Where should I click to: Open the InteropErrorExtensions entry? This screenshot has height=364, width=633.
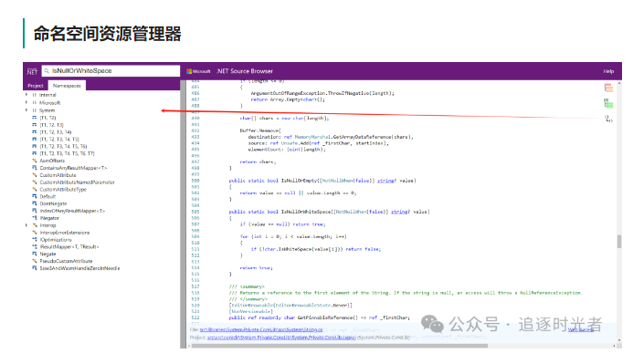click(65, 233)
